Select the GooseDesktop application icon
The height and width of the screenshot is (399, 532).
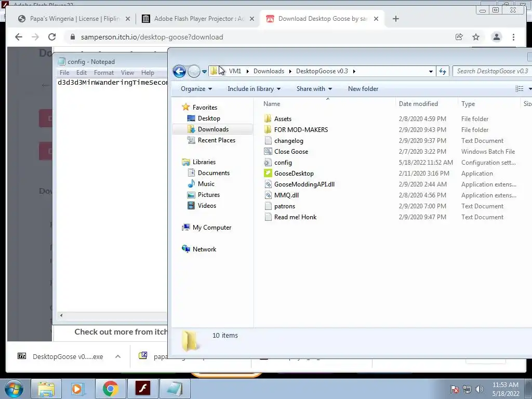click(x=268, y=174)
